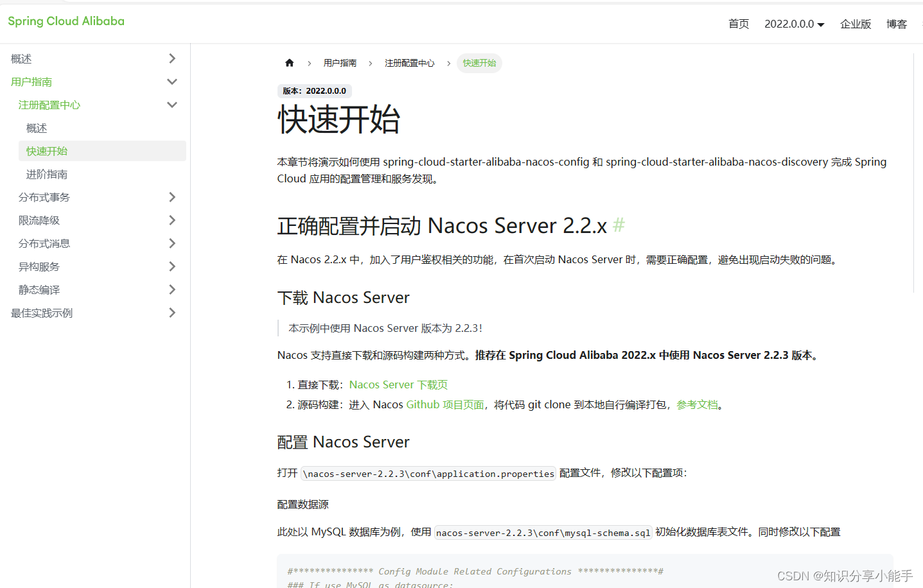
Task: Open 概述 under 注册配置中心
Action: tap(37, 128)
